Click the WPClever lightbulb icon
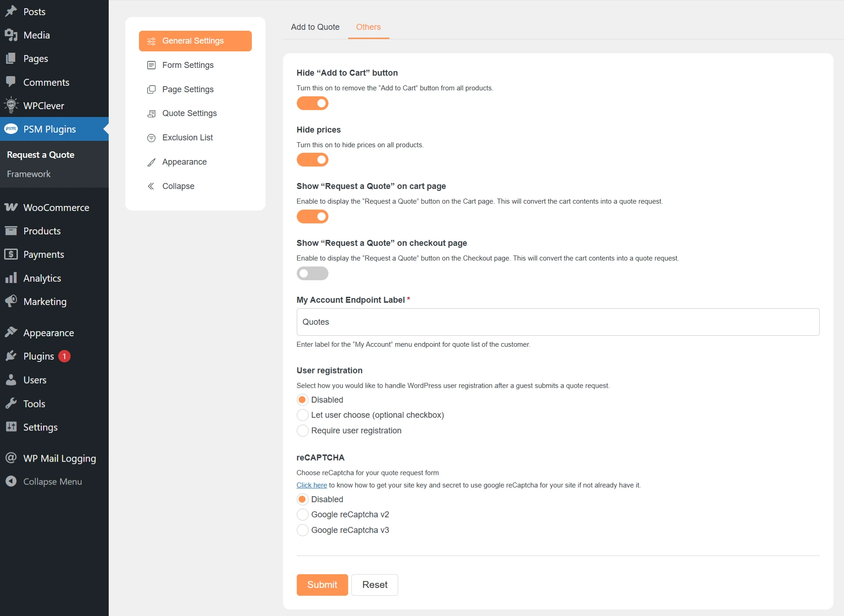This screenshot has height=616, width=844. point(11,105)
